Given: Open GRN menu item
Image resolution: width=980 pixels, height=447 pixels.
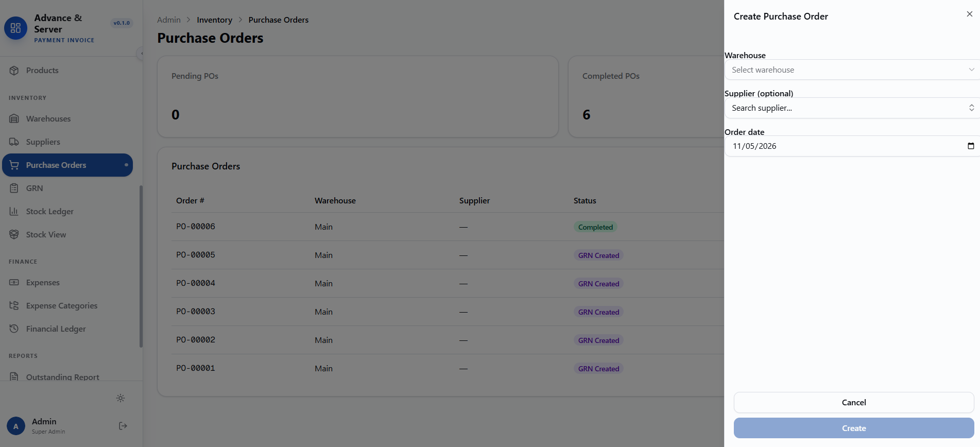Looking at the screenshot, I should tap(67, 188).
